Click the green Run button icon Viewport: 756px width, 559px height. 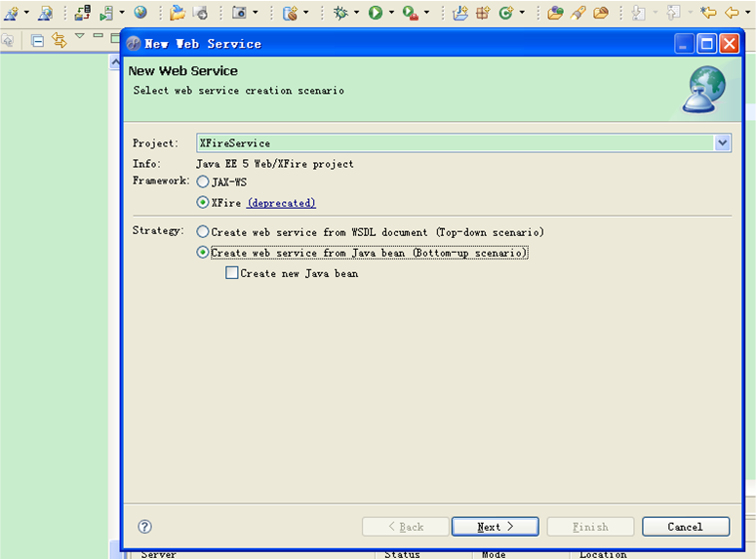coord(376,13)
